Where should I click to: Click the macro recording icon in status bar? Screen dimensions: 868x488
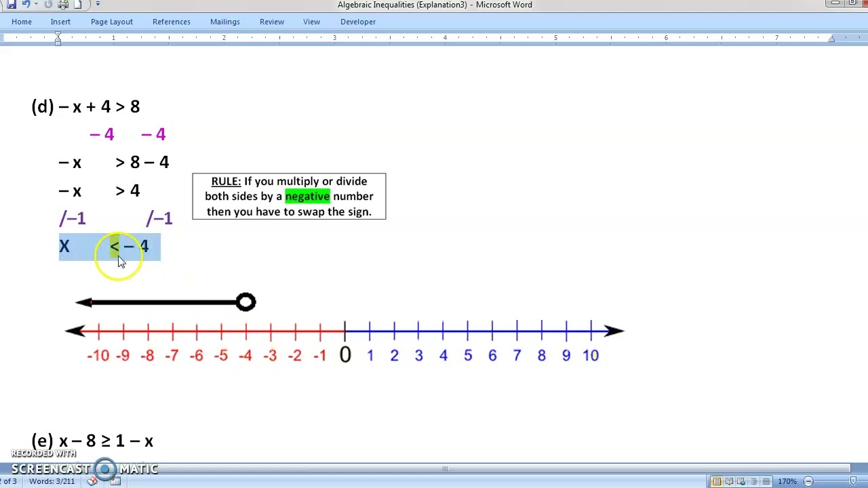click(x=115, y=481)
